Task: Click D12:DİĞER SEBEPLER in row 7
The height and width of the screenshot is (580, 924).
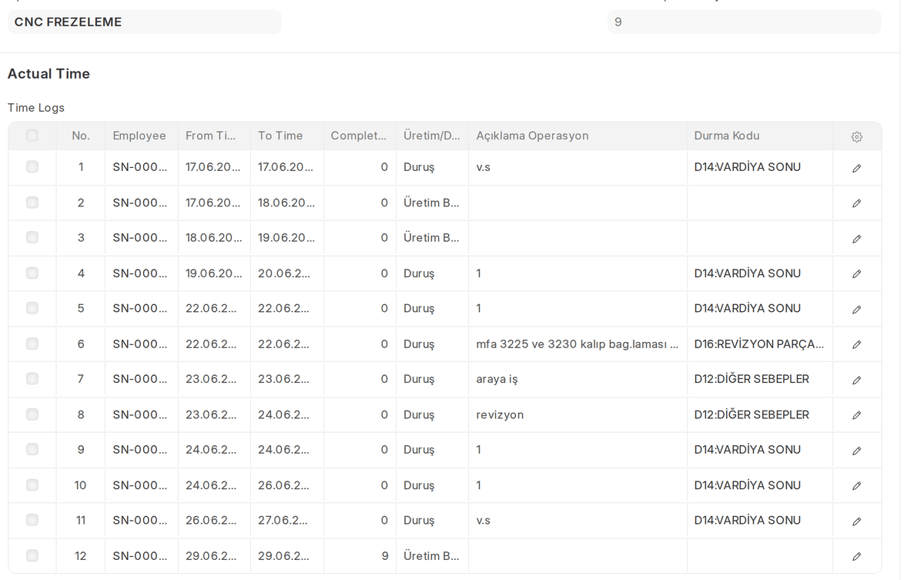Action: pyautogui.click(x=760, y=379)
